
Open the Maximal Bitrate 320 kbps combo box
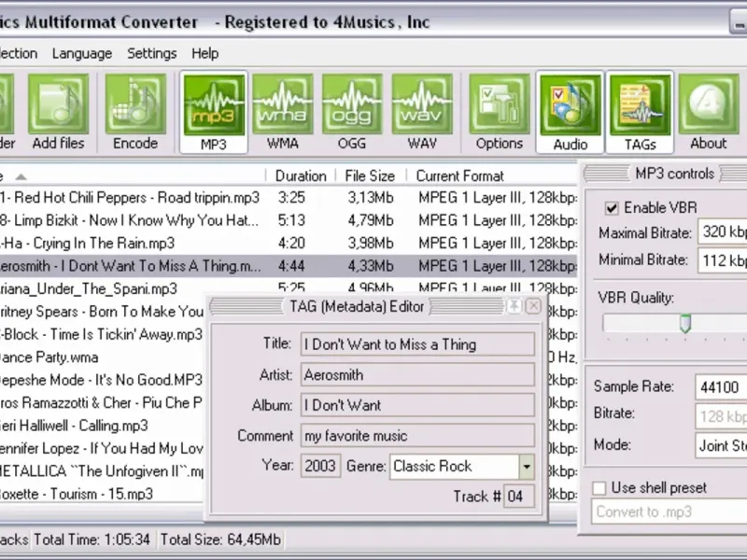pos(722,231)
